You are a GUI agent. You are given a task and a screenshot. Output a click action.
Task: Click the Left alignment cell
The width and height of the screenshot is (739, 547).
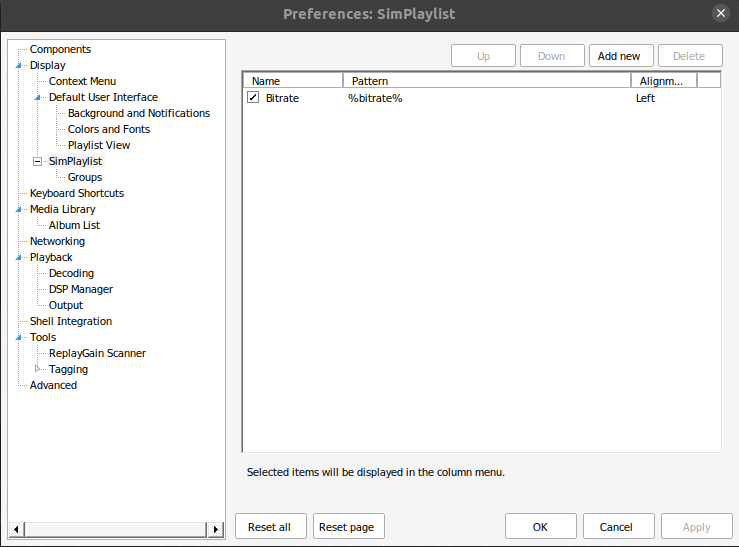point(645,98)
